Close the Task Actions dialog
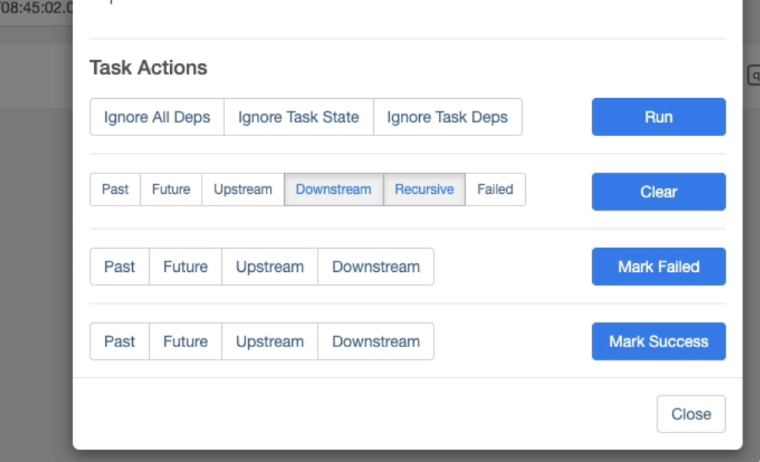 (691, 414)
